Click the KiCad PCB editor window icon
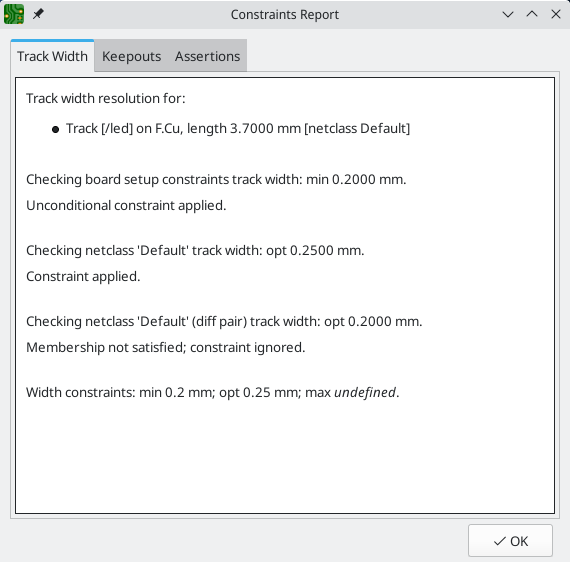The width and height of the screenshot is (570, 562). click(14, 14)
